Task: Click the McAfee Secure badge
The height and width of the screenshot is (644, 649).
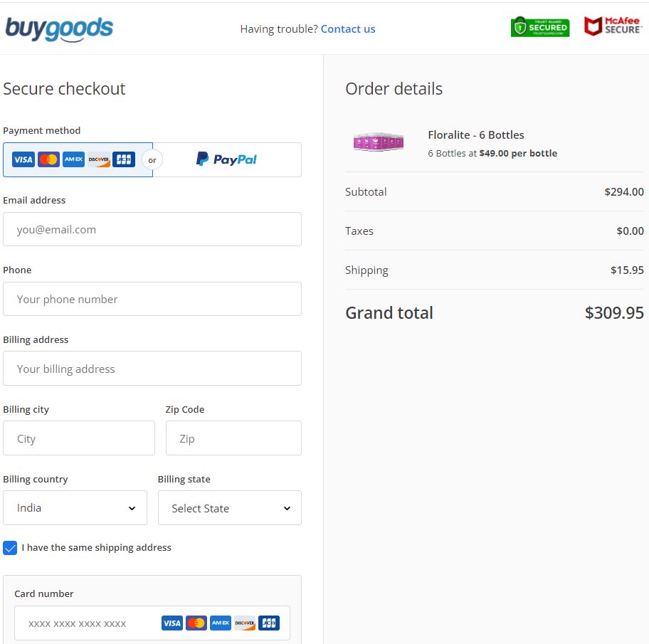Action: (x=613, y=26)
